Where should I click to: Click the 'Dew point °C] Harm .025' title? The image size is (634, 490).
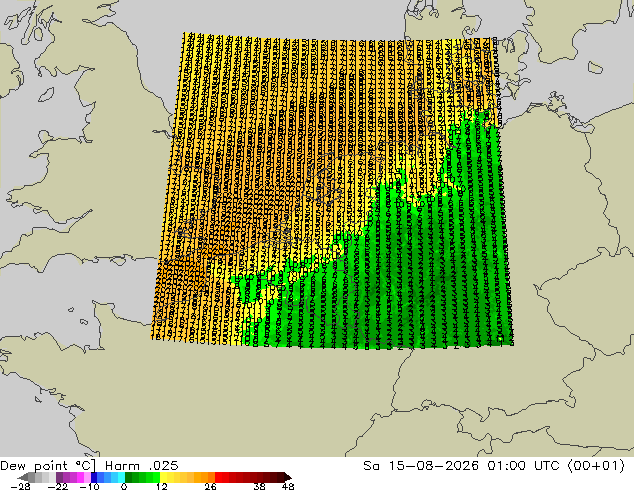89,466
